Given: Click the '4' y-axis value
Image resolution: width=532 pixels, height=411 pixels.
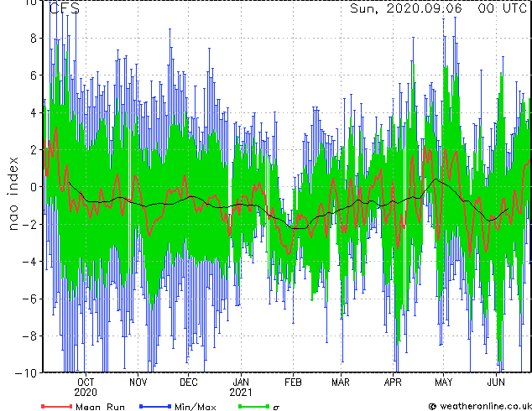Looking at the screenshot, I should coord(34,112).
